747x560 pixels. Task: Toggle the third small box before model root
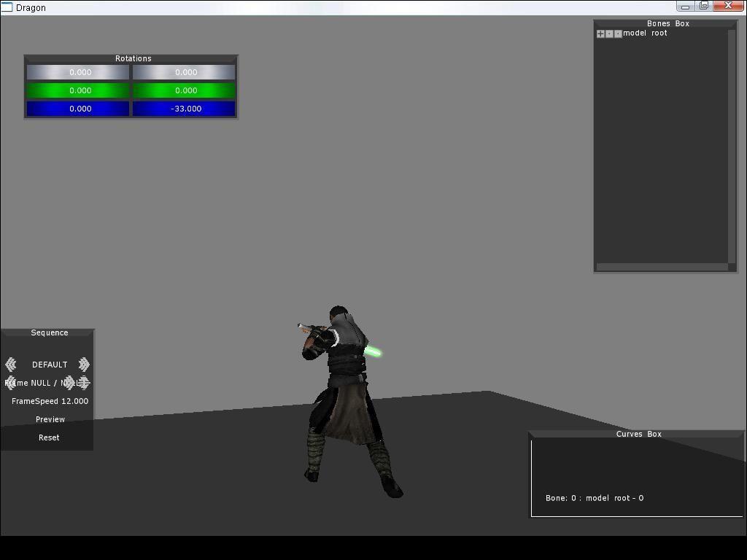(618, 34)
